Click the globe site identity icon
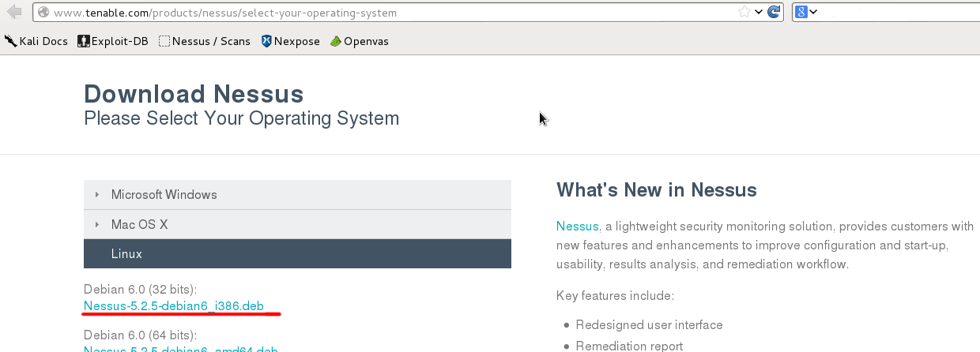Image resolution: width=980 pixels, height=352 pixels. pyautogui.click(x=43, y=13)
